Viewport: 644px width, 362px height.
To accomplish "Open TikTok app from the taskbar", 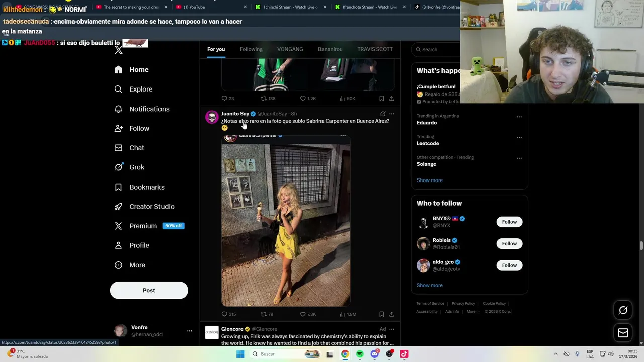I will pos(404,354).
